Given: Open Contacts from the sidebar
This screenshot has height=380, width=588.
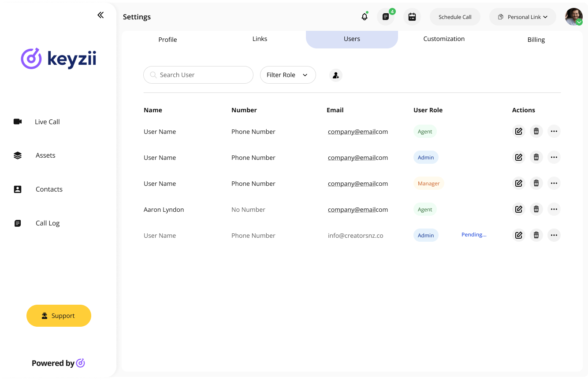Looking at the screenshot, I should click(49, 189).
